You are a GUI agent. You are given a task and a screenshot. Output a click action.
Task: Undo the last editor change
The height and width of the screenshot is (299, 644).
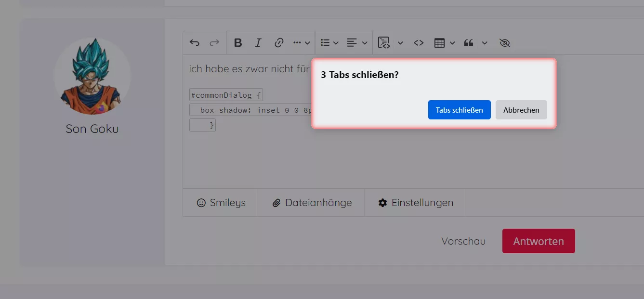(195, 43)
